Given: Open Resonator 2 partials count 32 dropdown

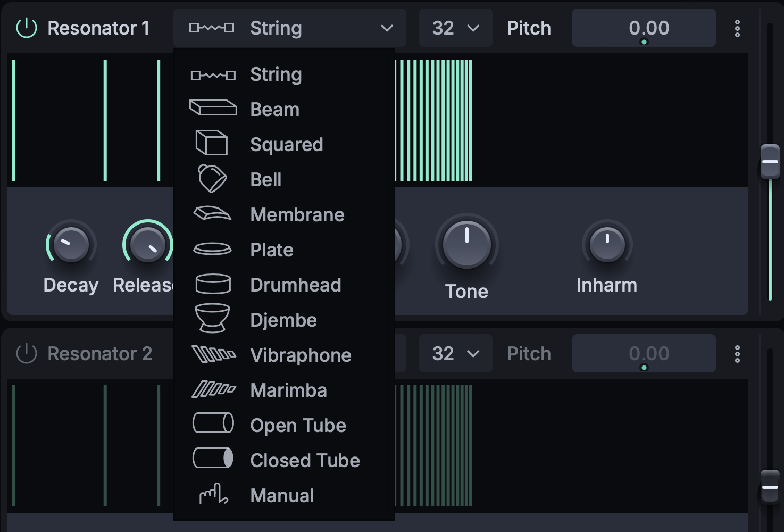Looking at the screenshot, I should point(455,353).
